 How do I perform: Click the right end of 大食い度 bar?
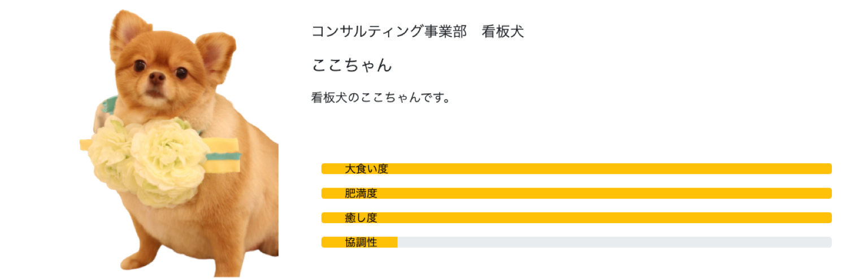click(826, 168)
